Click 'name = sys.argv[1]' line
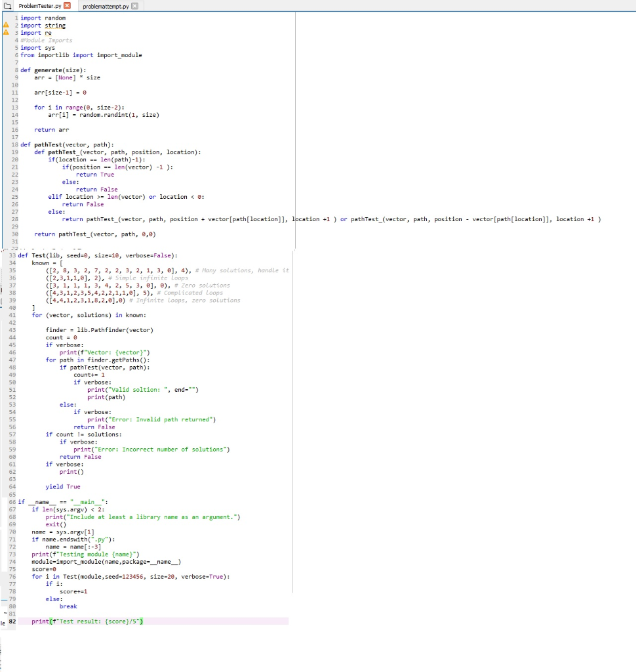 coord(63,532)
